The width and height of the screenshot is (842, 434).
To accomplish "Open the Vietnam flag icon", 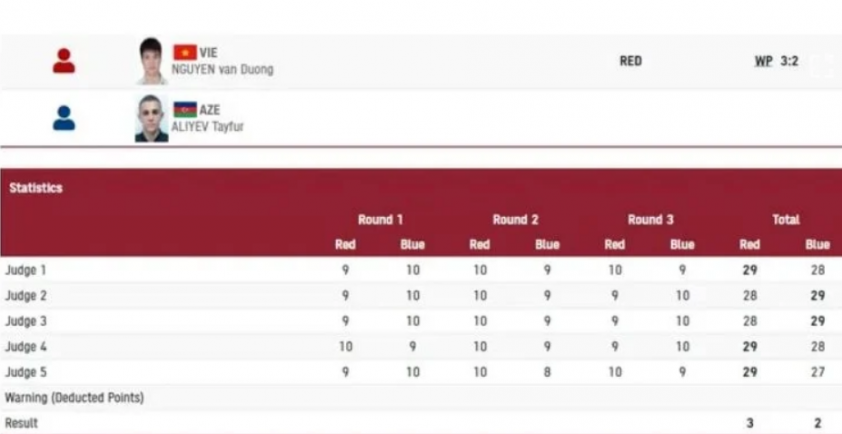I will (185, 53).
